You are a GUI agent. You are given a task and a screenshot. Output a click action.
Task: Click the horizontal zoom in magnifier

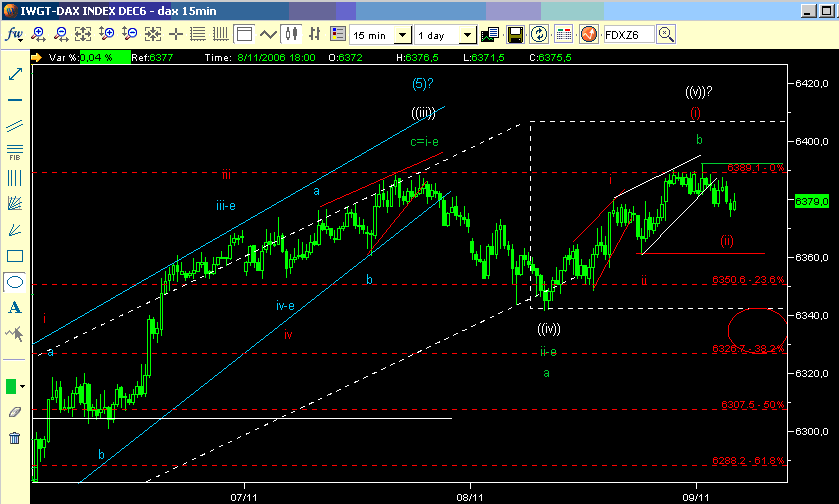pyautogui.click(x=38, y=35)
